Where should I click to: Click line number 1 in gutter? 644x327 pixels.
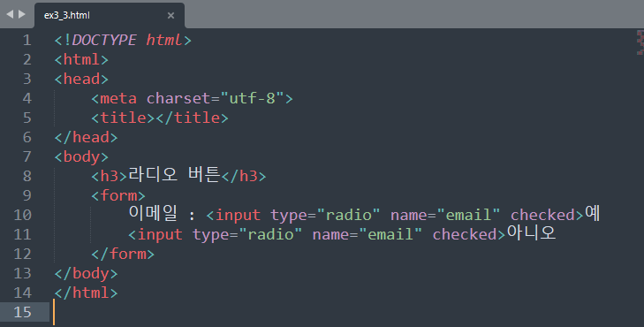tap(27, 41)
